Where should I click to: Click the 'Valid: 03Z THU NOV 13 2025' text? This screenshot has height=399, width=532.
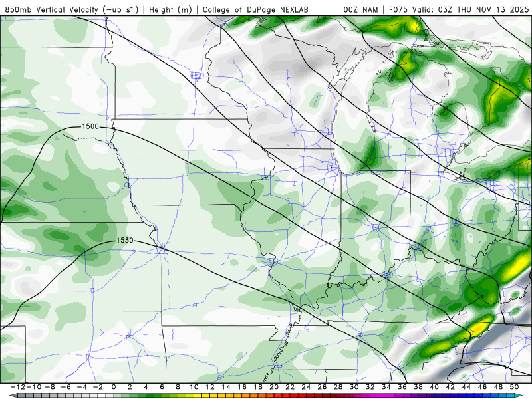[471, 10]
